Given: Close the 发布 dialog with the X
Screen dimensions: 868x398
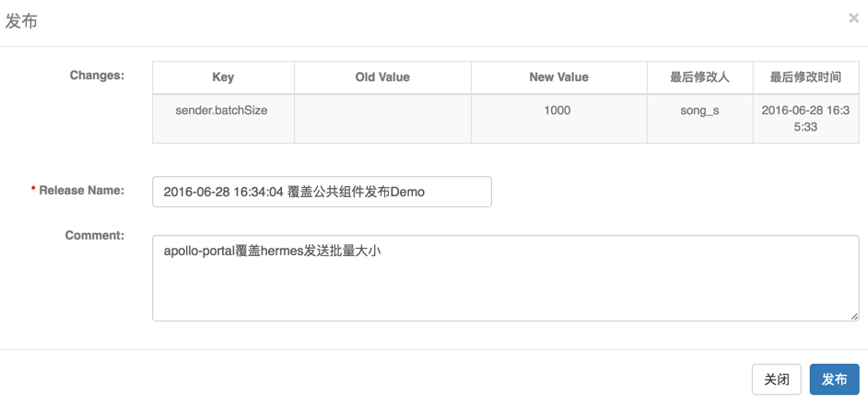Looking at the screenshot, I should click(x=853, y=18).
